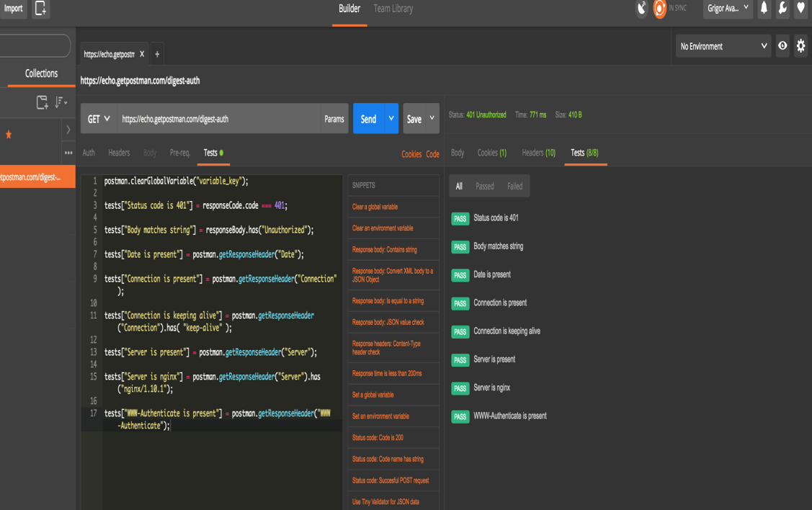Open the response Headers (10) tab
The height and width of the screenshot is (510, 812).
pos(539,153)
